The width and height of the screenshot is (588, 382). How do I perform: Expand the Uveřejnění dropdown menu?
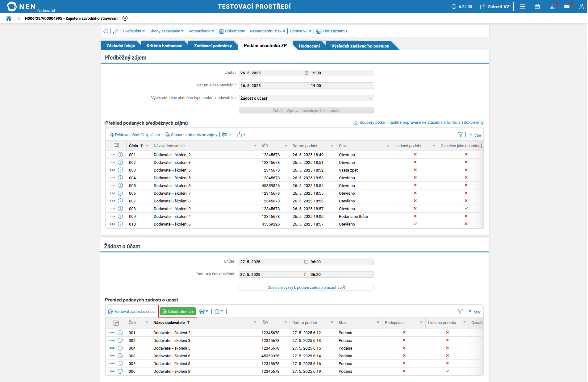click(x=133, y=31)
